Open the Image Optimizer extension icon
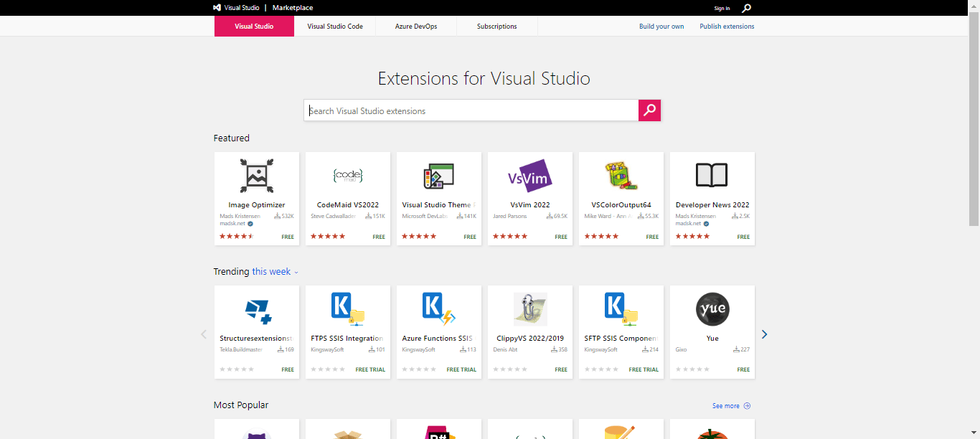Screen dimensions: 980x439 tap(256, 175)
